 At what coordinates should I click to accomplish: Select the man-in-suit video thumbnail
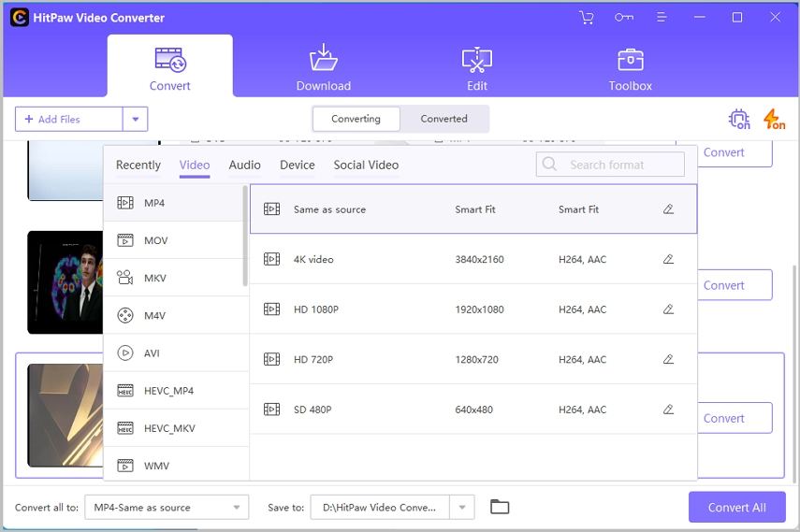pos(65,282)
